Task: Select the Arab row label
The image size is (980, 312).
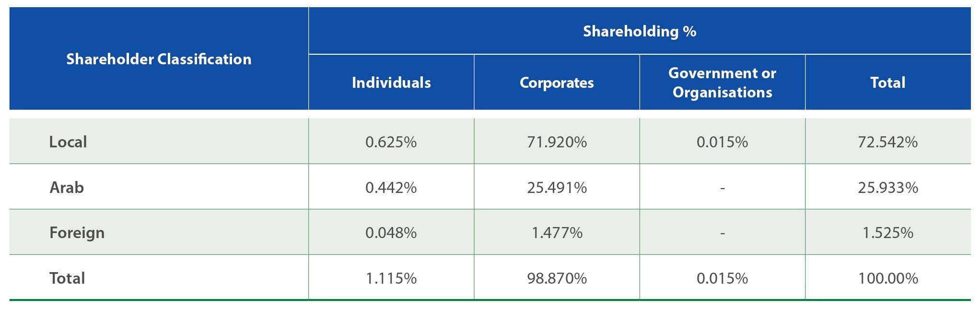Action: [x=67, y=187]
